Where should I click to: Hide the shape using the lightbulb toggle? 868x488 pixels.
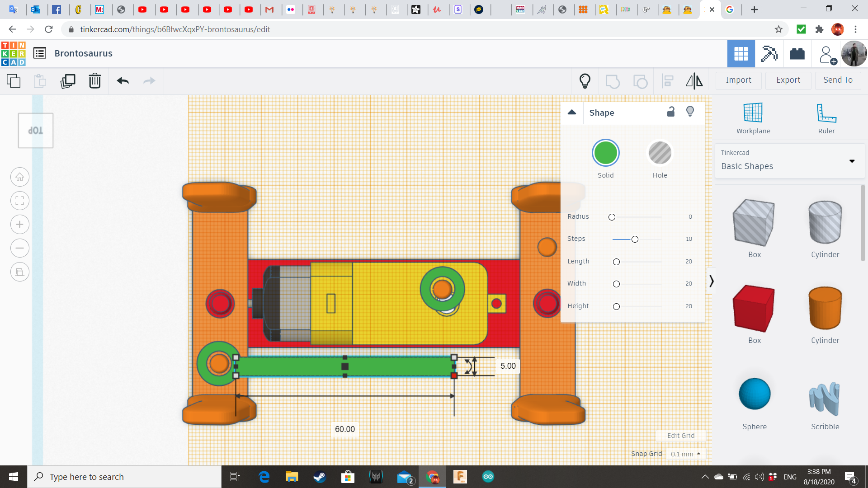coord(690,112)
